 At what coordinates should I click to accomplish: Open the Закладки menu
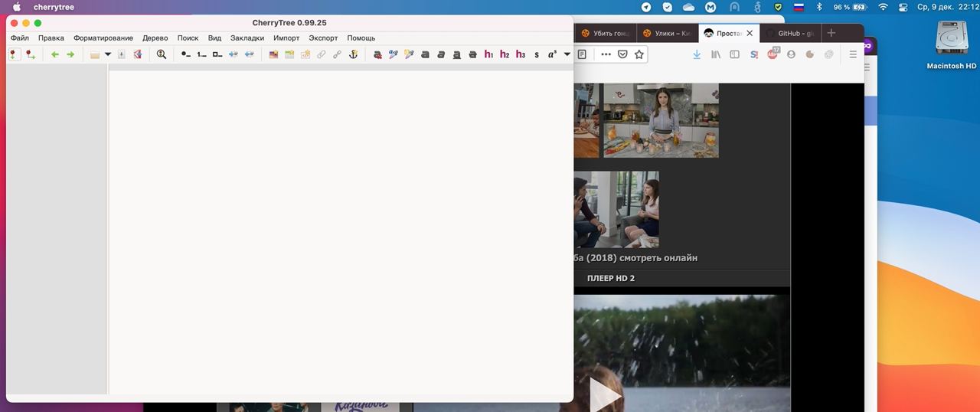point(247,38)
